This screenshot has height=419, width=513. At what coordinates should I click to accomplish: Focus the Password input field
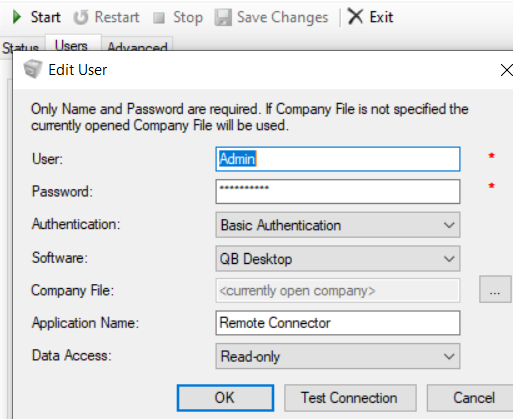point(338,191)
